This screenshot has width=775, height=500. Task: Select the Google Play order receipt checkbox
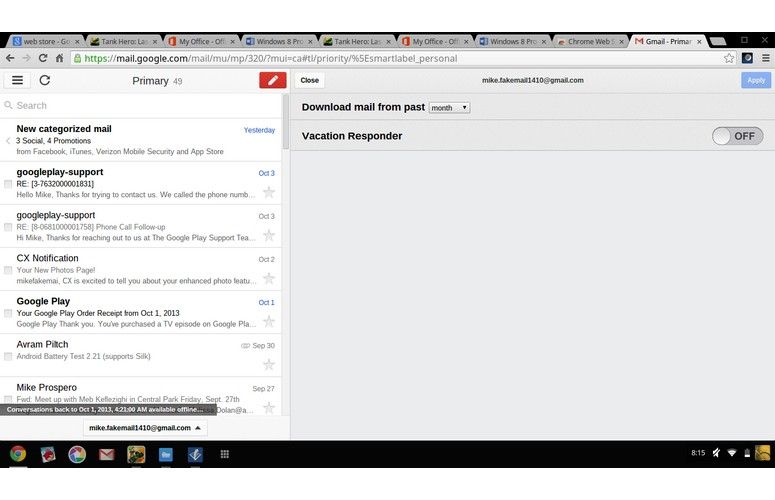click(8, 313)
